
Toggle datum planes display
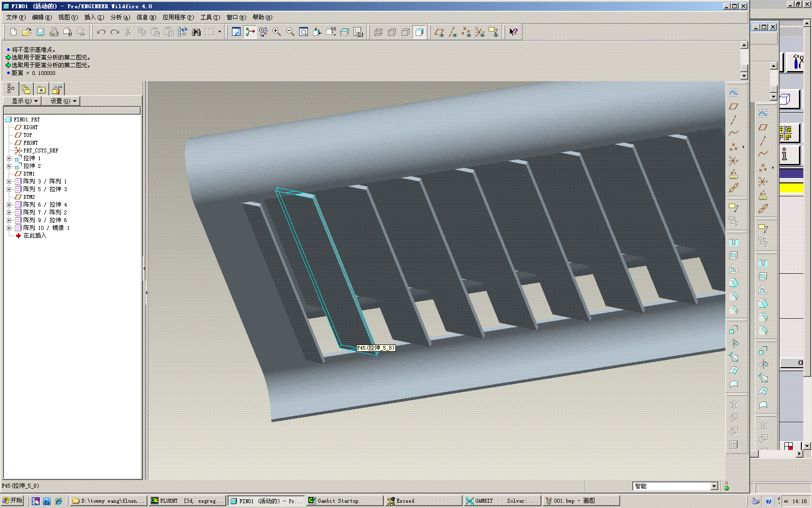coord(439,32)
